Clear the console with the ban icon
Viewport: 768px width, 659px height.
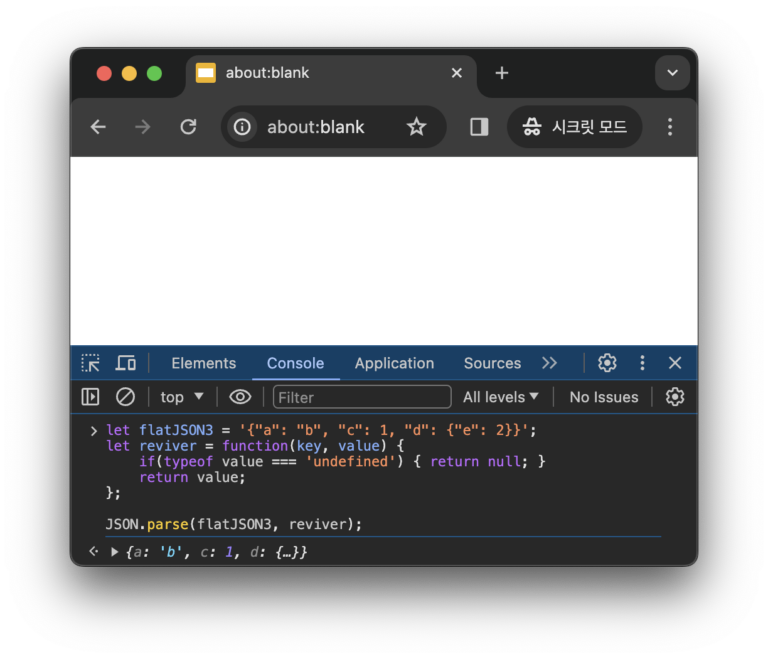pos(125,397)
